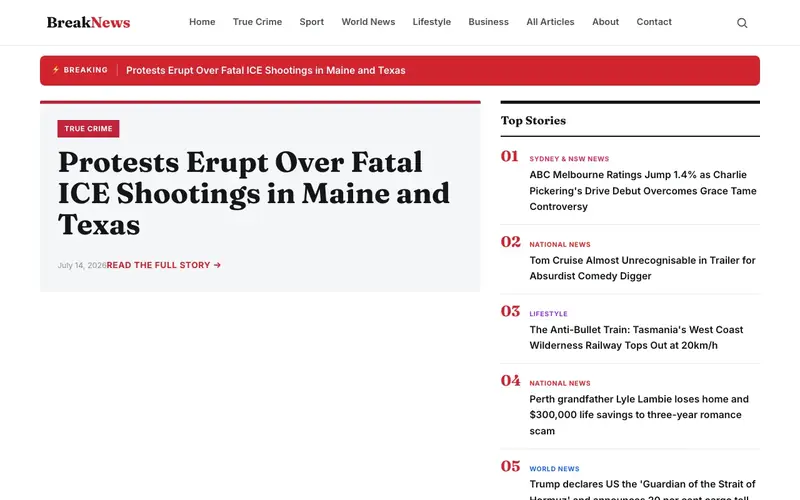Screen dimensions: 800x500
Task: Open the Home menu item
Action: (x=202, y=22)
